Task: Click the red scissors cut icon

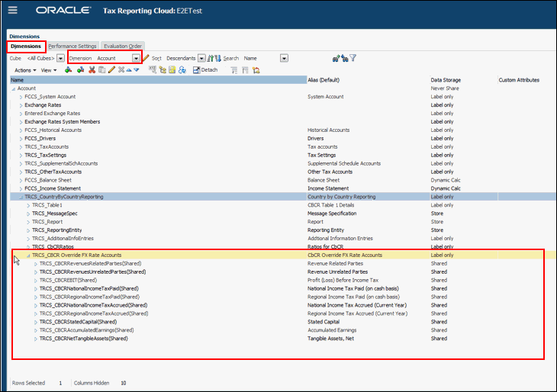Action: pyautogui.click(x=92, y=70)
